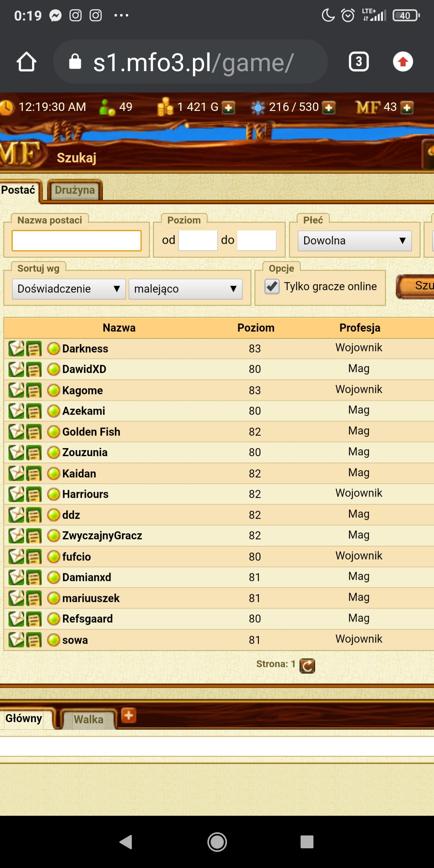Click the envelope message icon in Darkness row
The width and height of the screenshot is (434, 868).
click(16, 348)
